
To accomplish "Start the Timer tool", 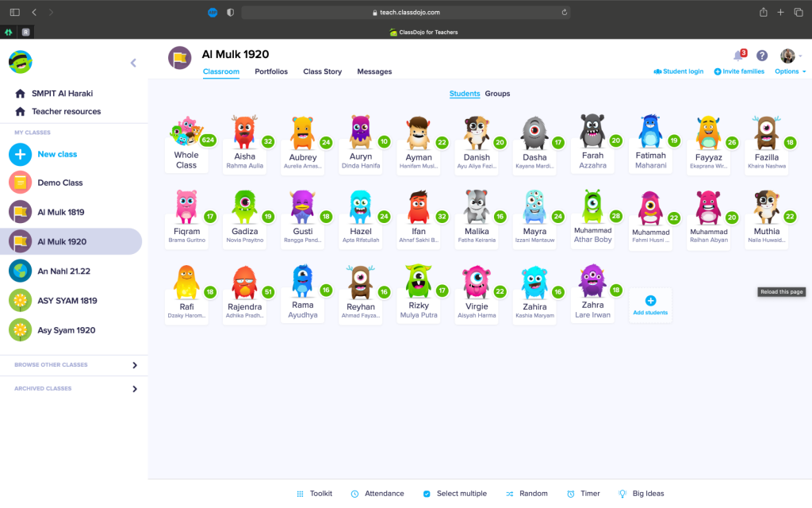I will (583, 493).
